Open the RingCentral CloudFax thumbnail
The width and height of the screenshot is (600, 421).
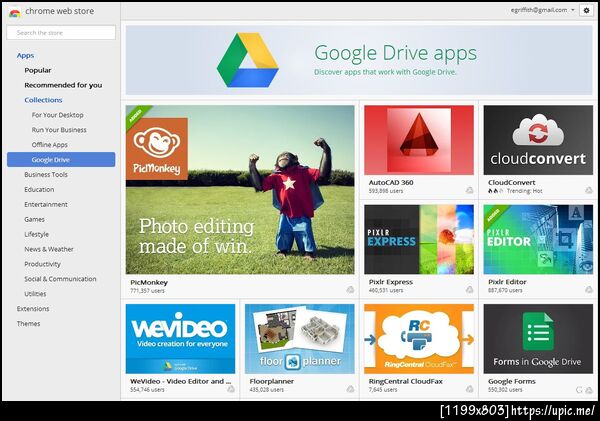pyautogui.click(x=419, y=339)
